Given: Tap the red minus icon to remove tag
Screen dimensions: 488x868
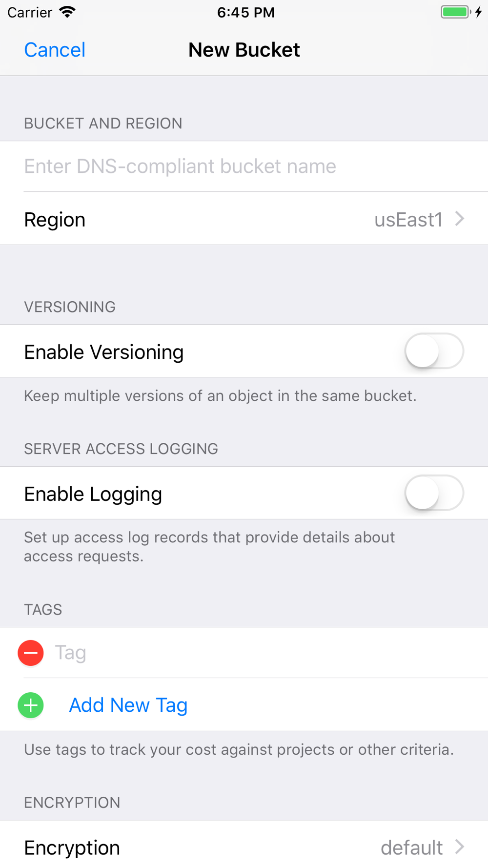Looking at the screenshot, I should pos(31,653).
